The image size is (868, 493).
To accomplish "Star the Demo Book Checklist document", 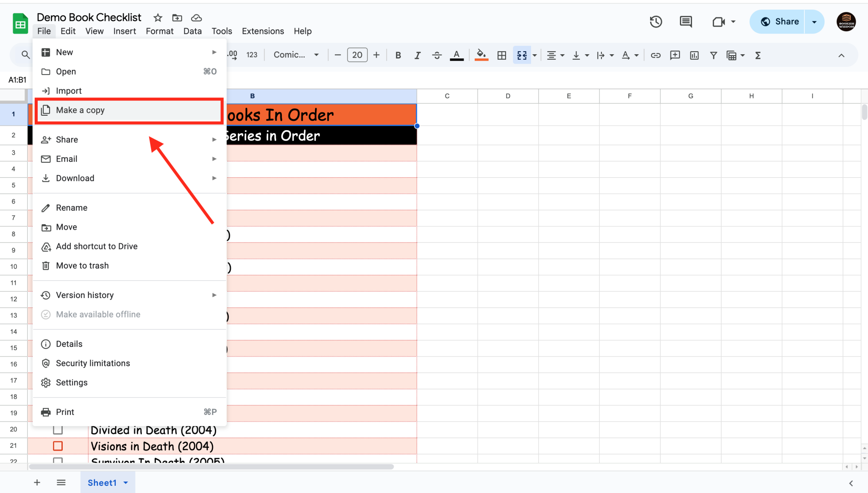I will 158,18.
